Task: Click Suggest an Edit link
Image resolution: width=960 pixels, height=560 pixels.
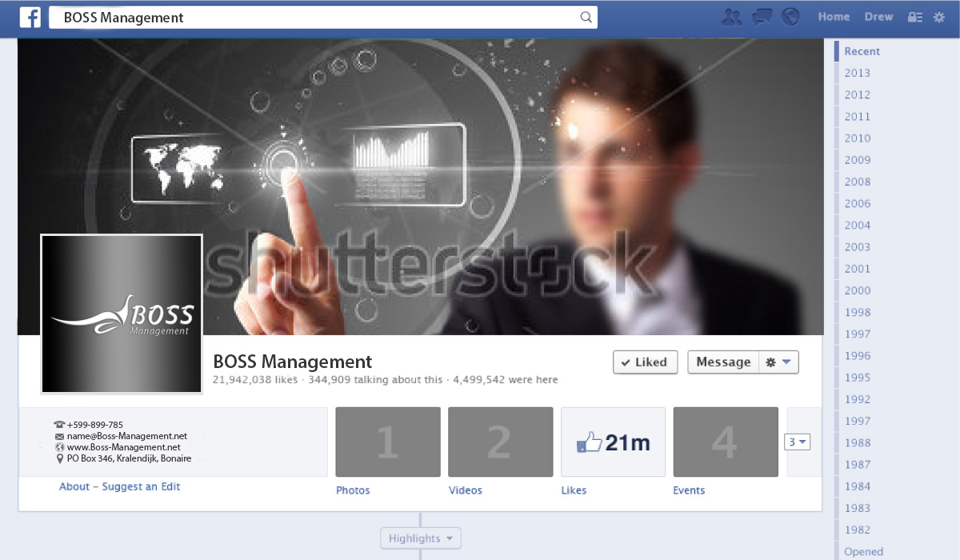Action: tap(142, 486)
